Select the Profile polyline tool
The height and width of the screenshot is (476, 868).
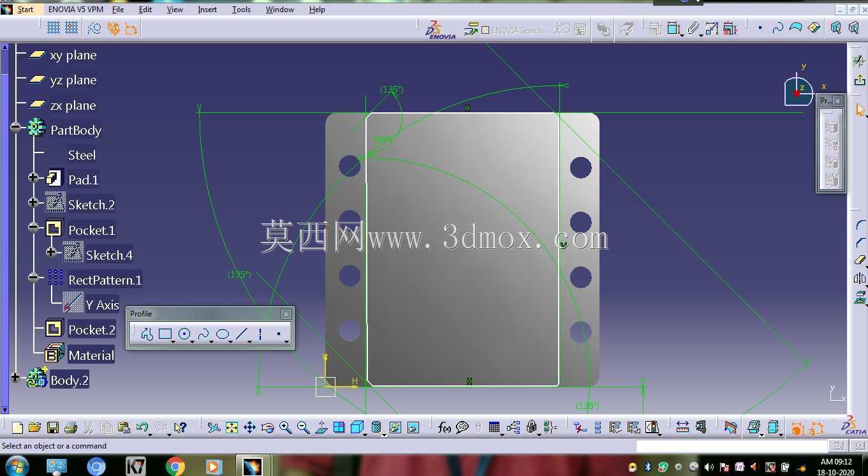(x=147, y=334)
